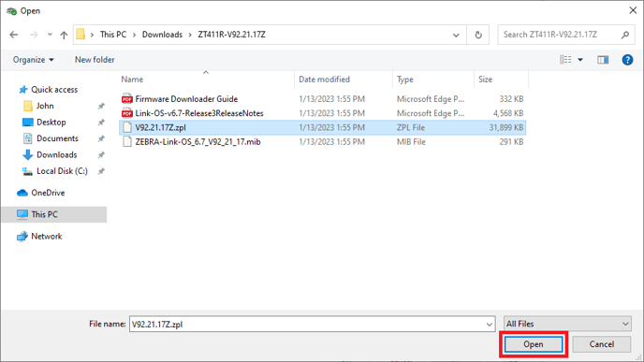Click file icon of the .mib file

coord(127,142)
